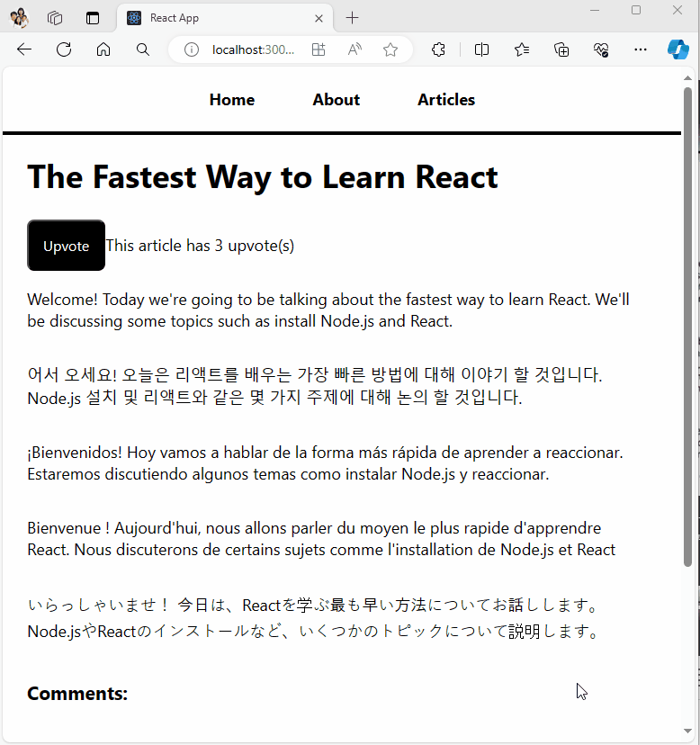
Task: Click the toolbar search icon
Action: click(142, 49)
